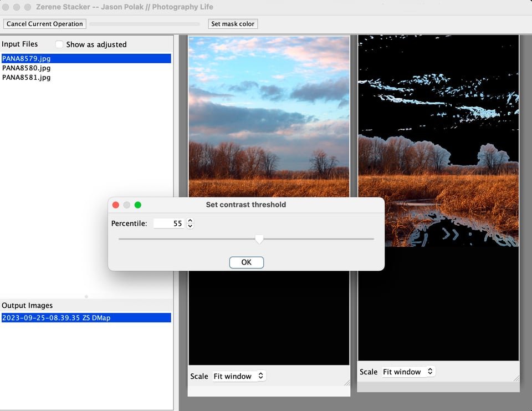Image resolution: width=532 pixels, height=411 pixels.
Task: Click the progress bar beside Cancel Current Operation
Action: coord(145,24)
